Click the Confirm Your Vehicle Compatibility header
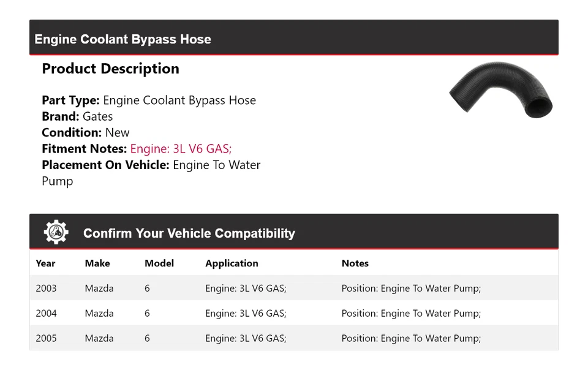Viewport: 588px width, 370px height. [x=189, y=233]
